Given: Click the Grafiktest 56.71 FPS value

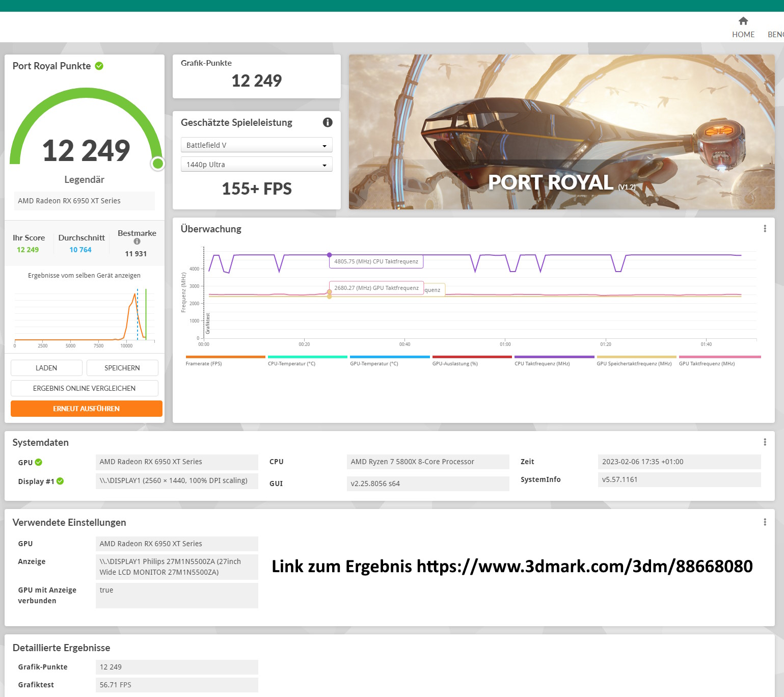Looking at the screenshot, I should (x=177, y=685).
